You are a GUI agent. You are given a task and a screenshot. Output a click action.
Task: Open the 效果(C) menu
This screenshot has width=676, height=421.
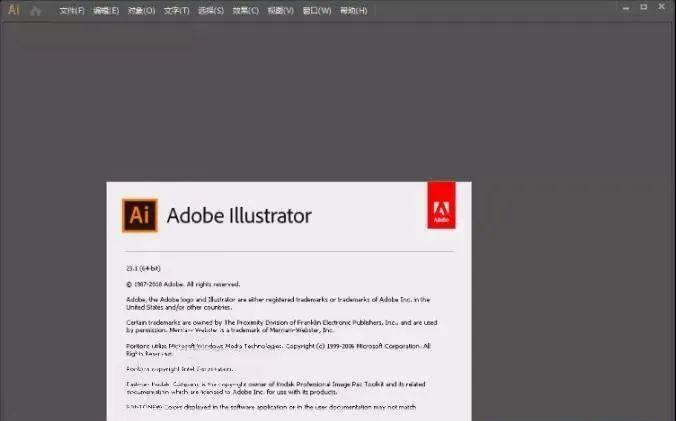point(246,11)
